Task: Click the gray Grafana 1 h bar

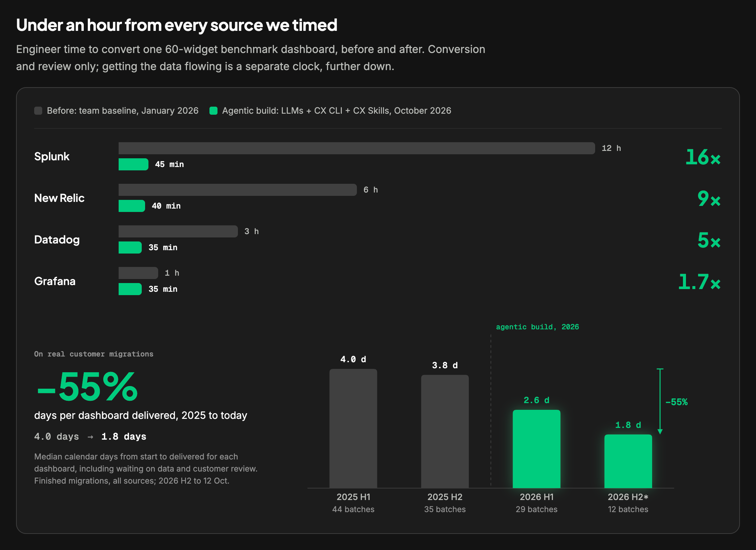Action: point(138,273)
